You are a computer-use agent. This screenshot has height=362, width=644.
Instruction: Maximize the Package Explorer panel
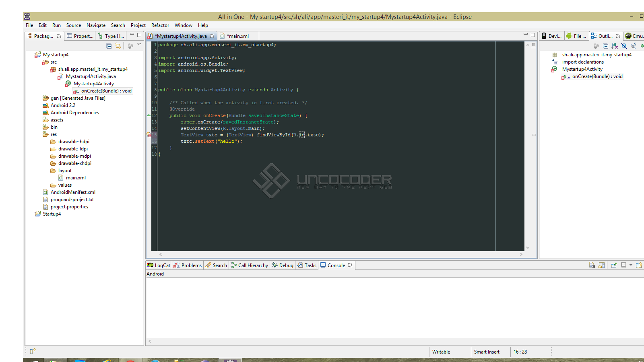(139, 35)
